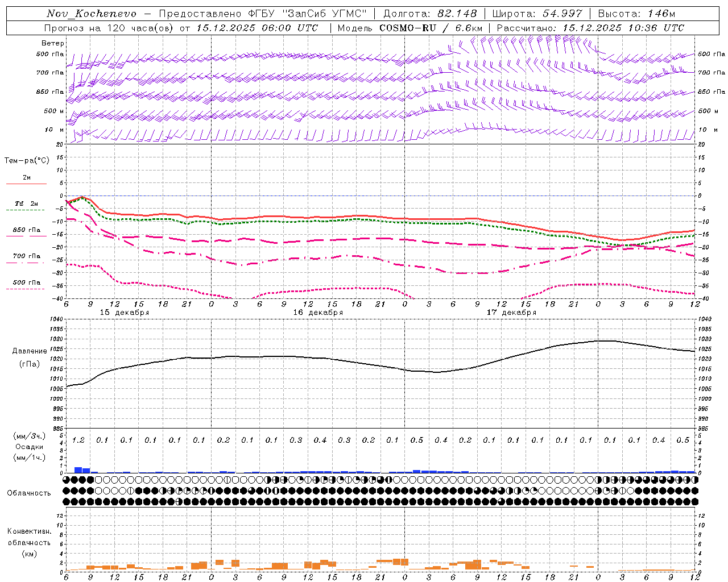Click the Td 2м dew point legend entry

click(x=27, y=203)
